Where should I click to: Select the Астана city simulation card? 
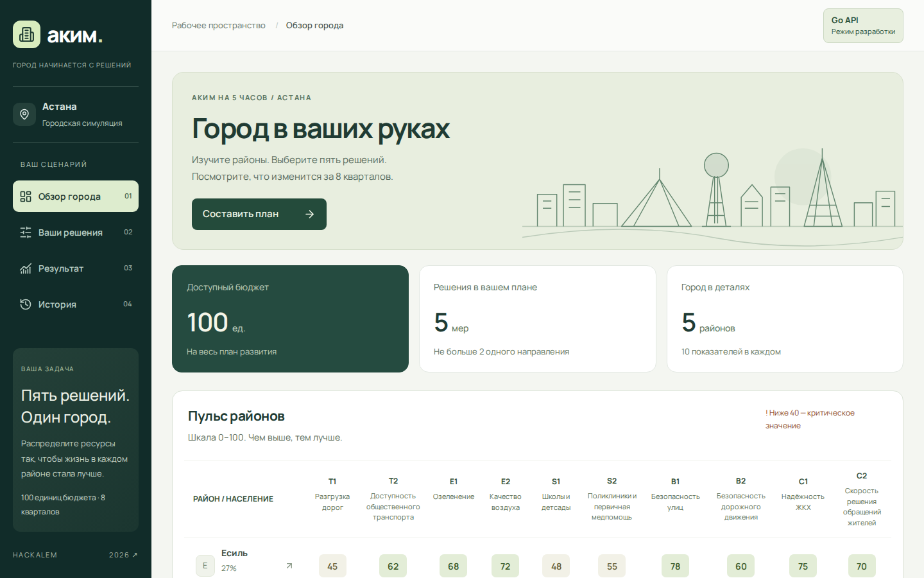[76, 114]
